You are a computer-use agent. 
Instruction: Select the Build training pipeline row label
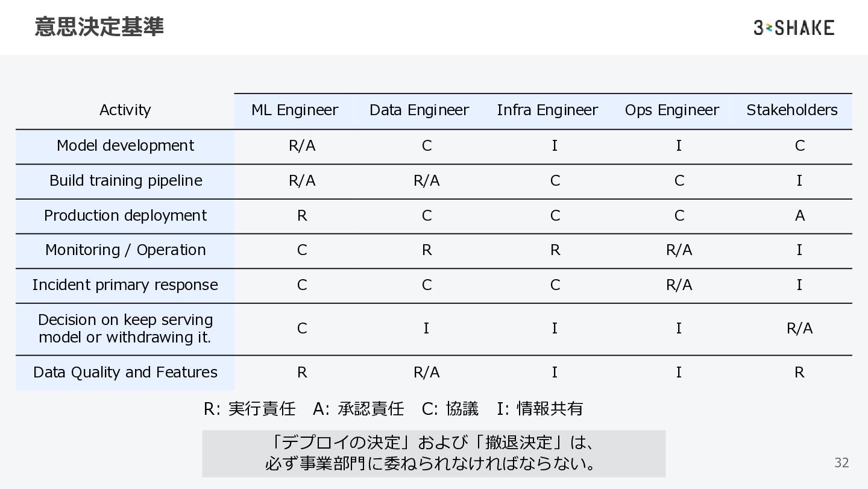pos(125,181)
